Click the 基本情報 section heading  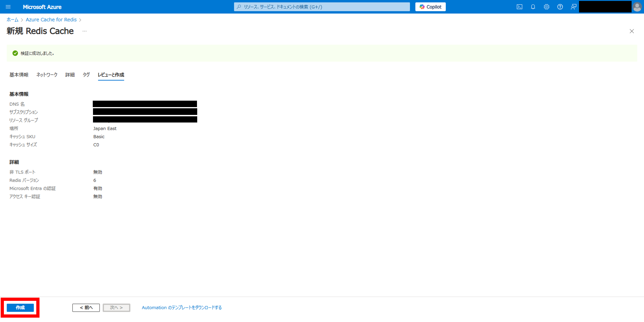(19, 94)
